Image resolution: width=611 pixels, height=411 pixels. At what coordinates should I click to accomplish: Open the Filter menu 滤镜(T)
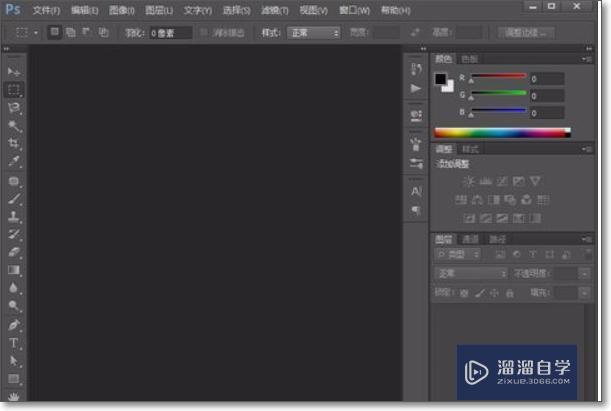click(x=275, y=10)
